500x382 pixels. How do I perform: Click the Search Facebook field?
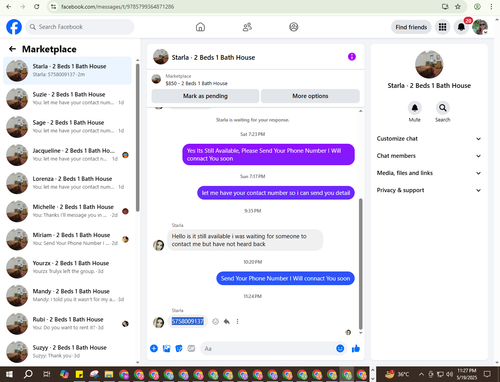pyautogui.click(x=80, y=27)
